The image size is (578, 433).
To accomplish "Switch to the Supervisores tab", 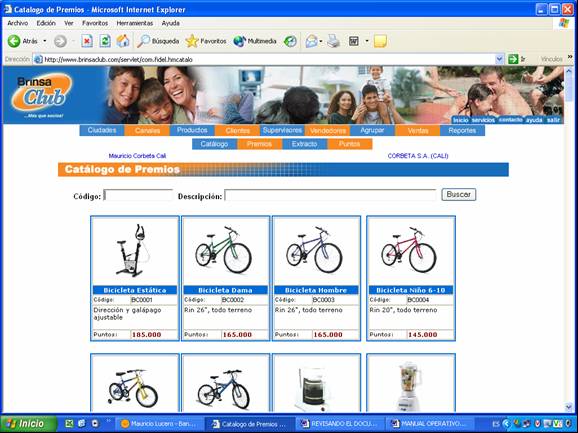I will coord(282,130).
